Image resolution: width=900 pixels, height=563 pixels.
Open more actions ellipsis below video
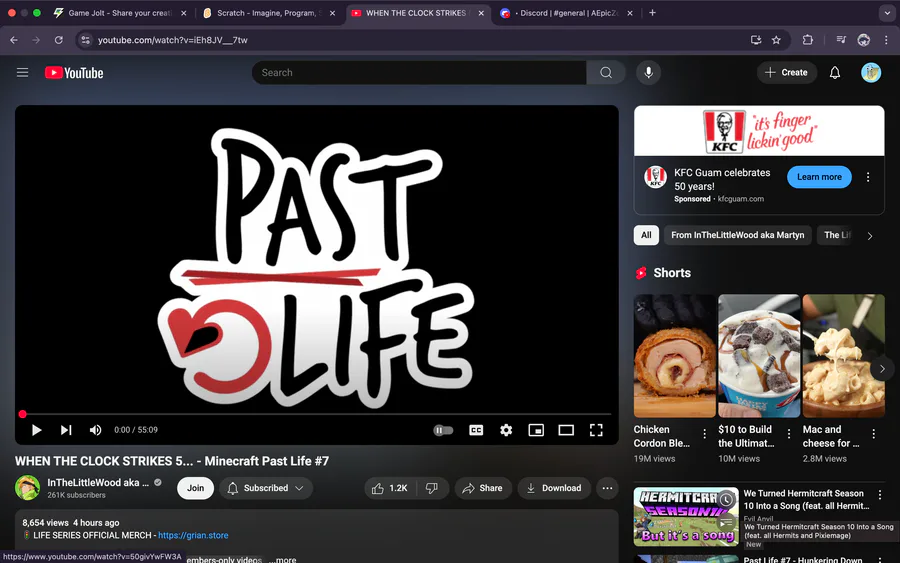pos(607,488)
